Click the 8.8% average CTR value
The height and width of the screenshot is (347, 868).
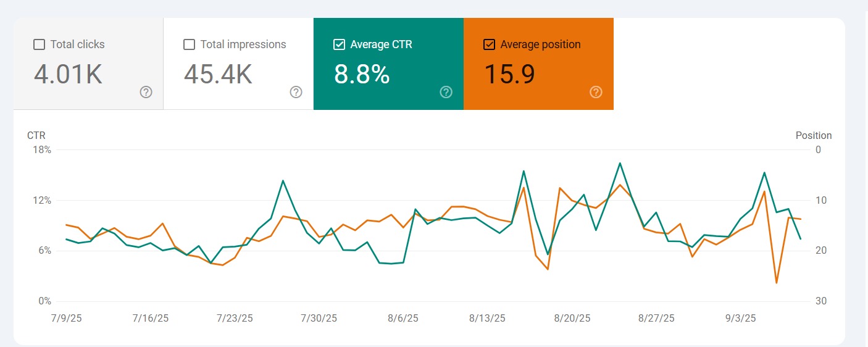coord(362,74)
